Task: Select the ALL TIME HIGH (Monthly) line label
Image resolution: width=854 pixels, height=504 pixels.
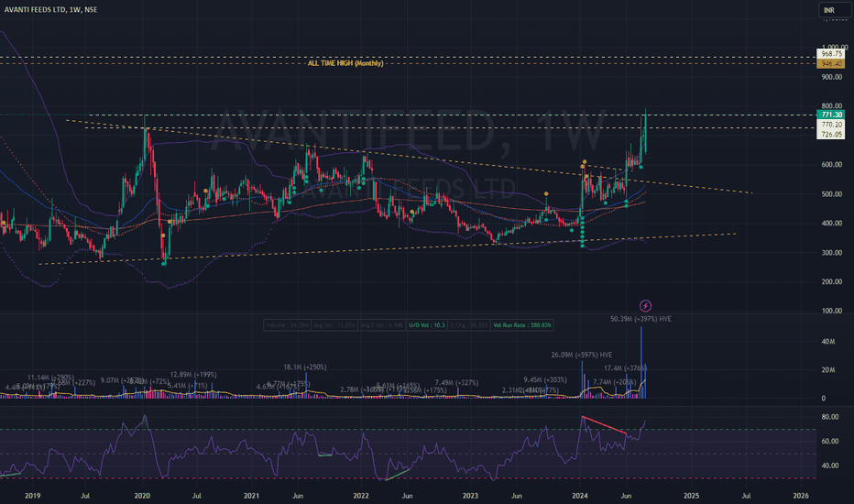Action: coord(345,64)
